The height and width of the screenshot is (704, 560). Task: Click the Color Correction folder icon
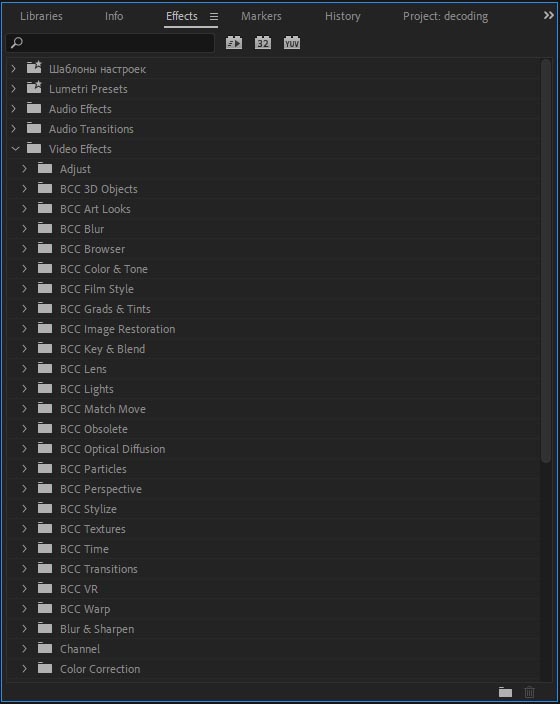click(45, 668)
